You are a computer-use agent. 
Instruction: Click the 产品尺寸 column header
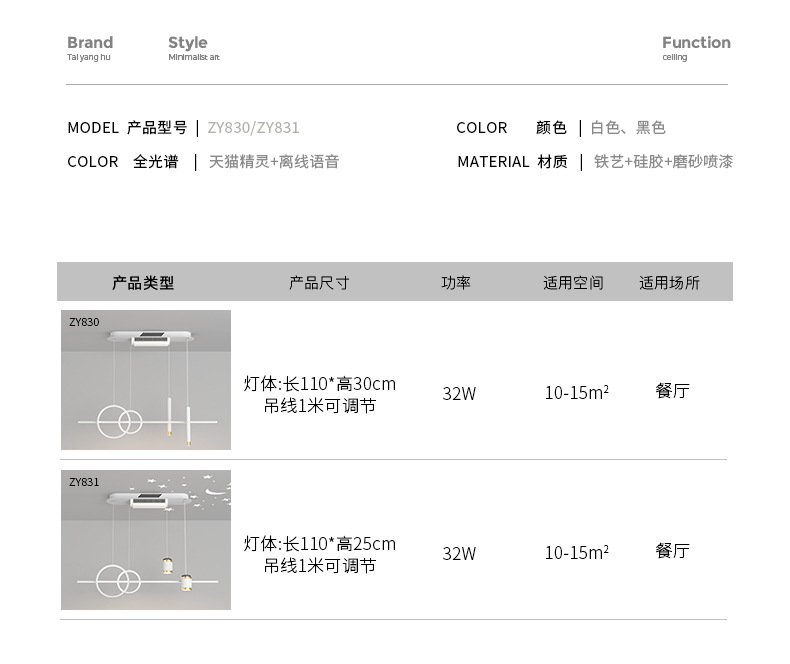pos(319,283)
